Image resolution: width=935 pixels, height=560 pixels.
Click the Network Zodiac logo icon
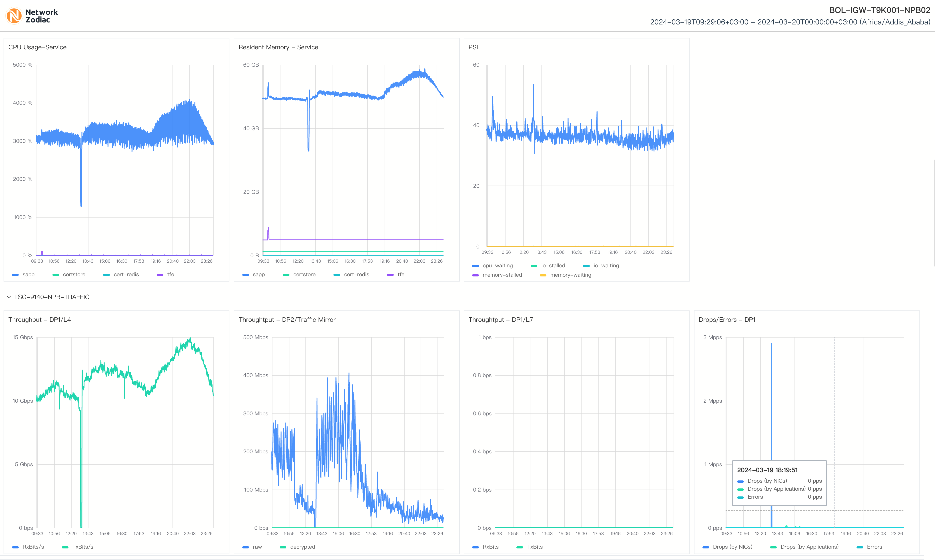[14, 16]
